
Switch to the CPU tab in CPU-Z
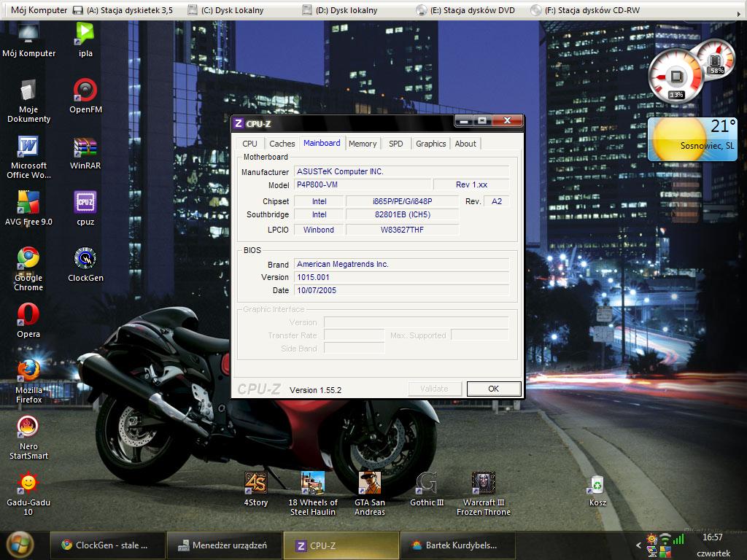[x=249, y=144]
